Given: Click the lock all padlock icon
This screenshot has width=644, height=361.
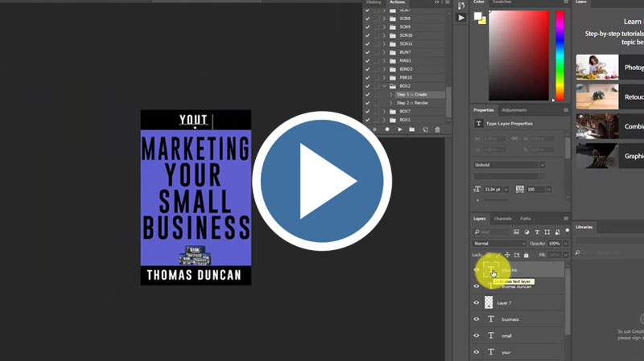Looking at the screenshot, I should tap(527, 255).
